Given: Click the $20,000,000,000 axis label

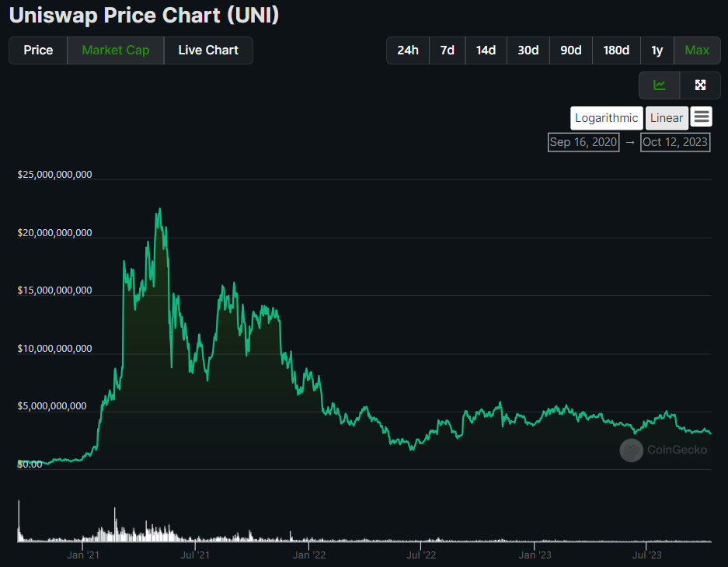Looking at the screenshot, I should 55,232.
